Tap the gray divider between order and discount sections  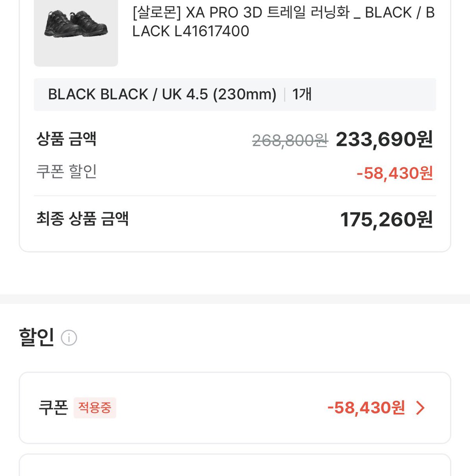[235, 299]
